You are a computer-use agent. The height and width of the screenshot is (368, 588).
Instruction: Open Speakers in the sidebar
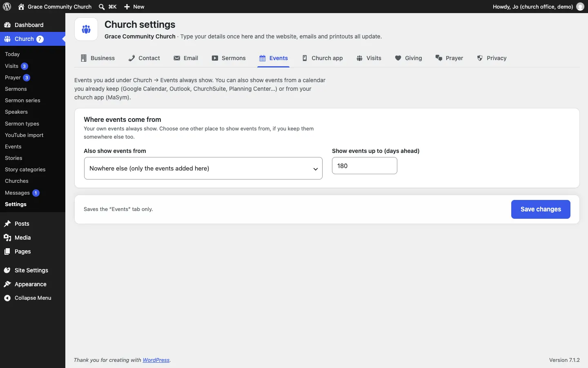click(x=16, y=112)
